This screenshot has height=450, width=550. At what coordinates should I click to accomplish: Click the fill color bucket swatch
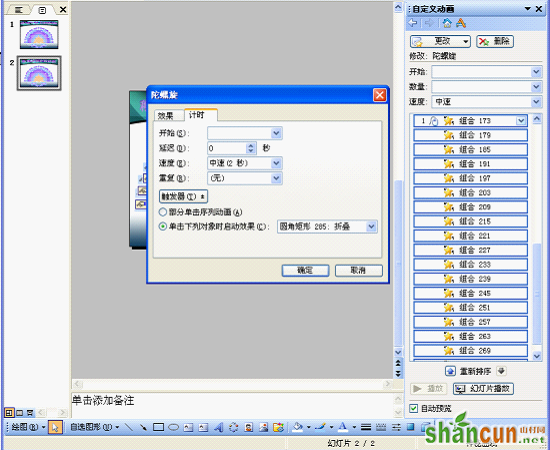(297, 427)
